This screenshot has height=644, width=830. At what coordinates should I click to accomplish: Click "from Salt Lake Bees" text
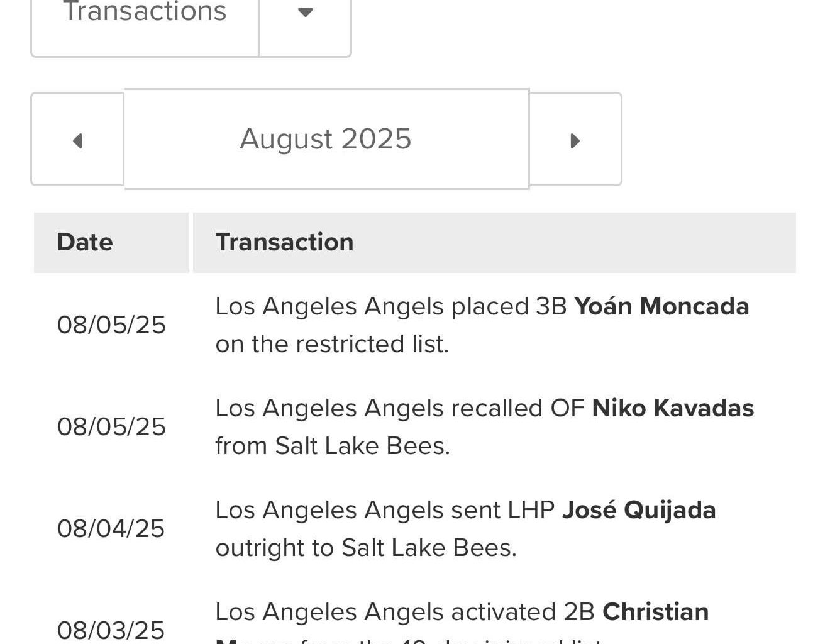tap(333, 446)
